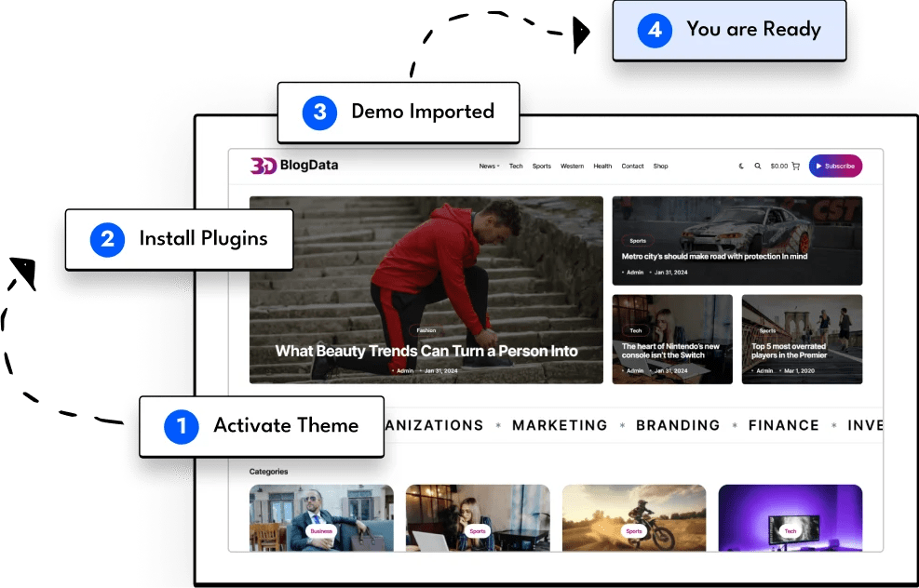The height and width of the screenshot is (588, 919).
Task: Click the bridge runners post thumbnail
Action: tap(802, 339)
